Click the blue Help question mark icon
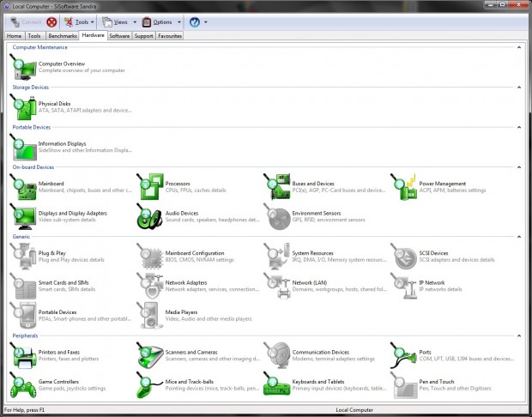The image size is (532, 417). pyautogui.click(x=195, y=22)
